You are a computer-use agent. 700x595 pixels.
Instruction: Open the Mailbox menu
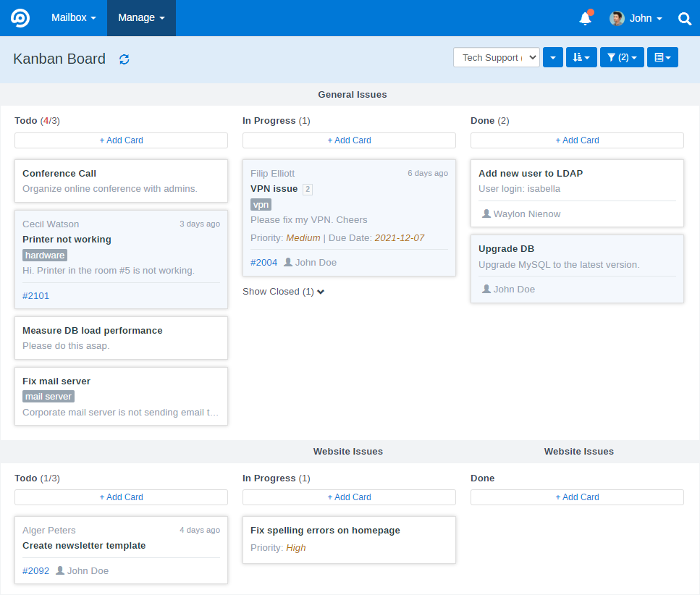pyautogui.click(x=73, y=17)
